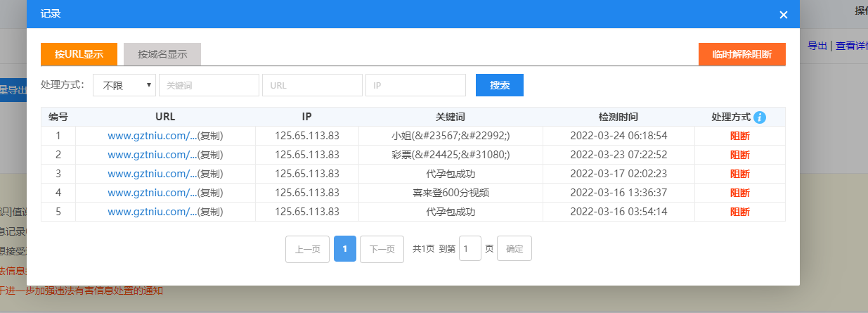Image resolution: width=868 pixels, height=313 pixels.
Task: Select the timestamp 2022-03-16 13:36:37
Action: (x=618, y=193)
